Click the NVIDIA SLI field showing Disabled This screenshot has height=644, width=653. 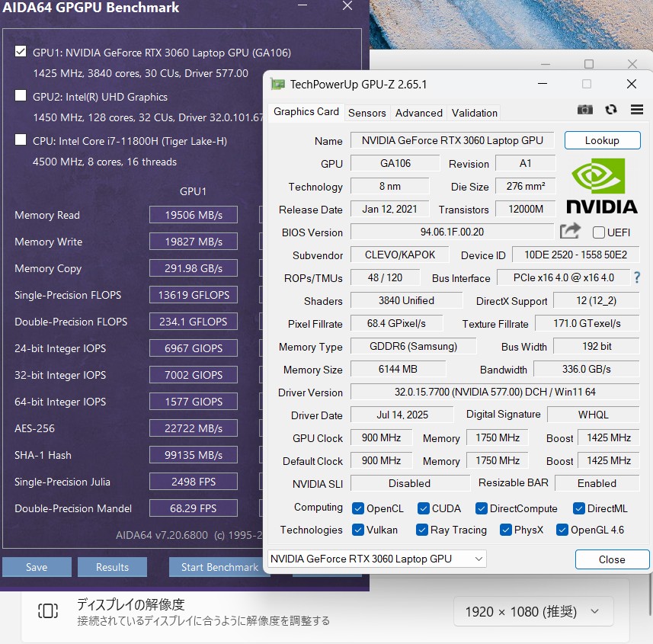click(x=410, y=483)
